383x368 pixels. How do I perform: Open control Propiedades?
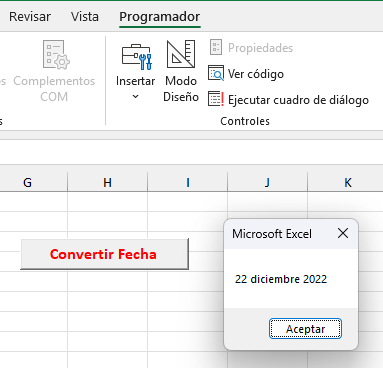tap(251, 48)
